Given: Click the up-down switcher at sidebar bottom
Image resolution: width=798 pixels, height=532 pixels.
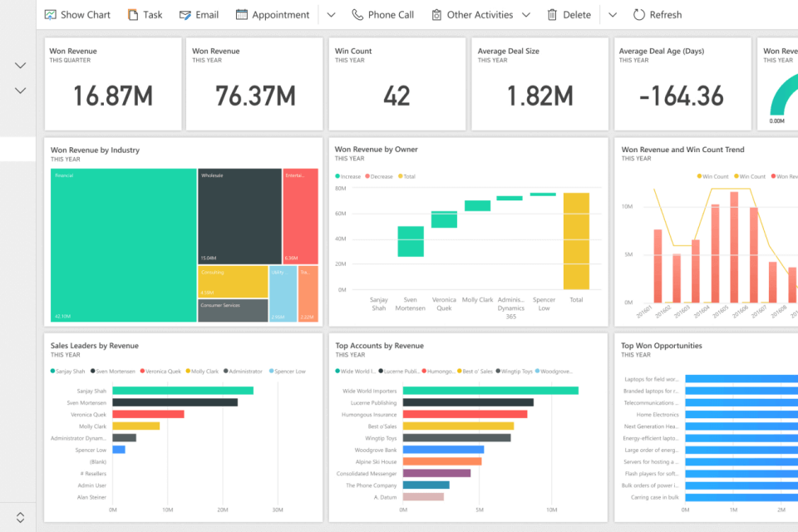Looking at the screenshot, I should pyautogui.click(x=21, y=517).
